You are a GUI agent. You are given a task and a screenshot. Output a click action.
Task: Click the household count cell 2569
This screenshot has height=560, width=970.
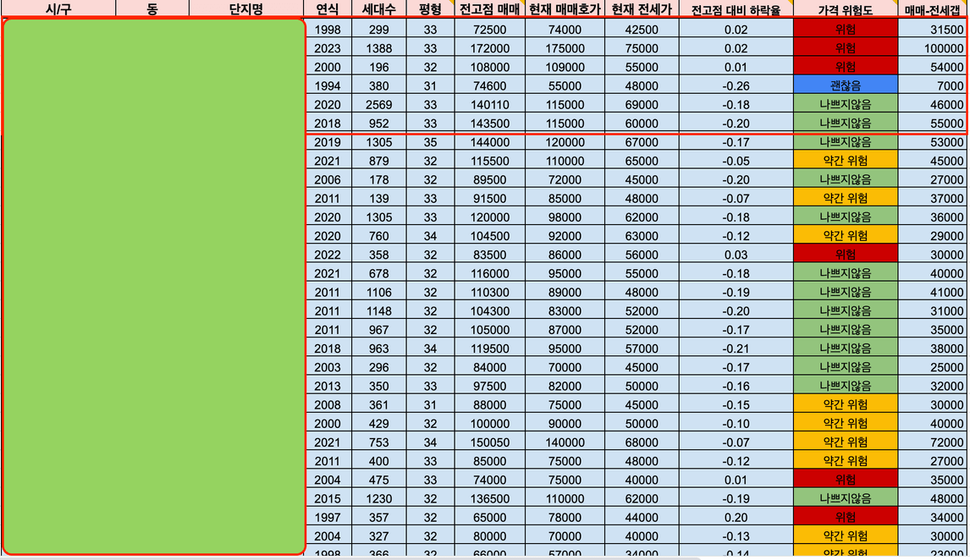click(x=378, y=104)
